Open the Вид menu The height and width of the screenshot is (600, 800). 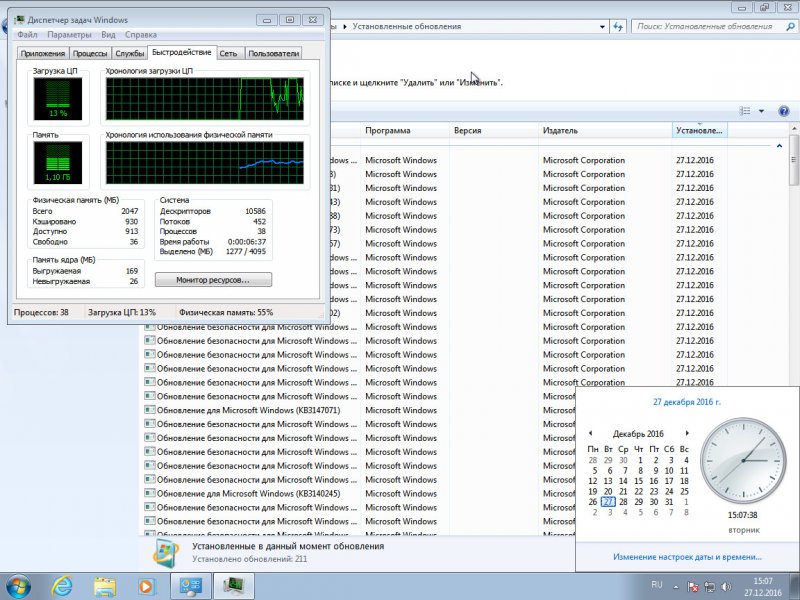point(108,35)
